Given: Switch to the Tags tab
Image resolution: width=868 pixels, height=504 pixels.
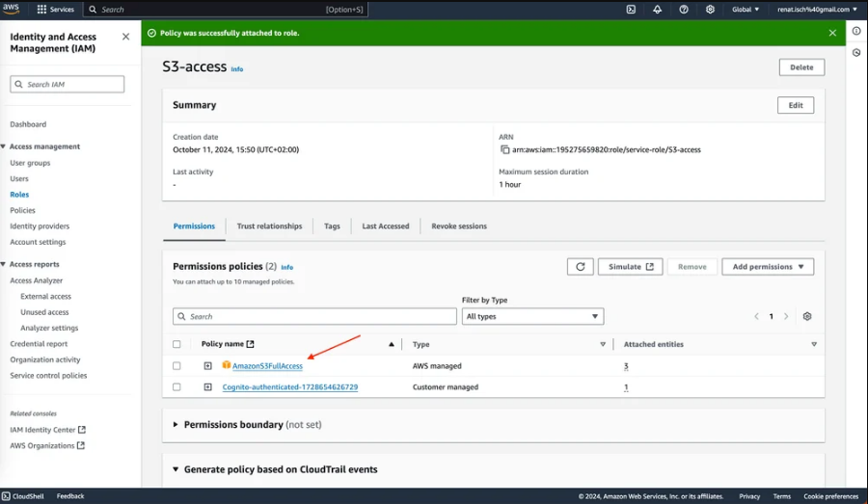Looking at the screenshot, I should pos(332,226).
